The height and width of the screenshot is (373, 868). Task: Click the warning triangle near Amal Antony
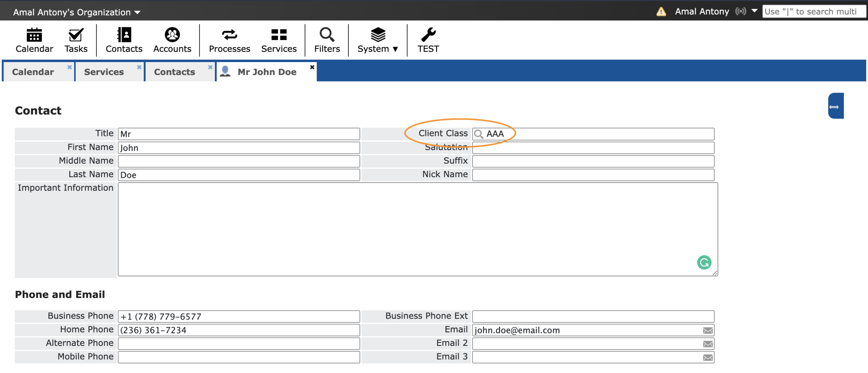(660, 11)
